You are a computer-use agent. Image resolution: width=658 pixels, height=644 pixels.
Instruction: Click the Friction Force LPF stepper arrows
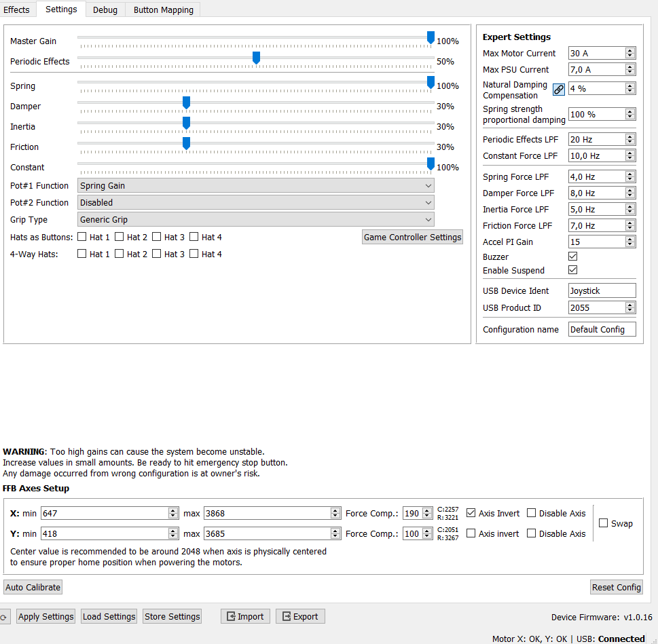coord(629,225)
